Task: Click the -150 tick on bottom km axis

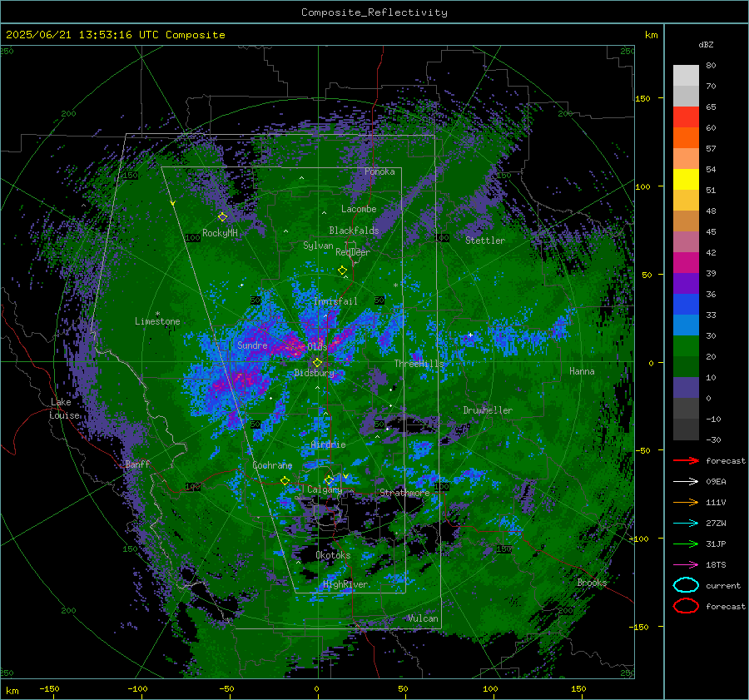Action: pos(49,688)
